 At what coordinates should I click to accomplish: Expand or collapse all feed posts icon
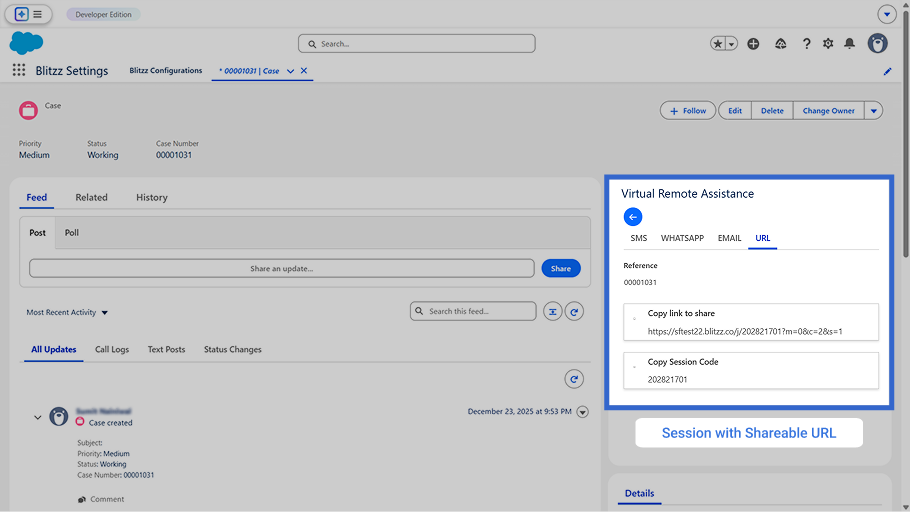(553, 312)
